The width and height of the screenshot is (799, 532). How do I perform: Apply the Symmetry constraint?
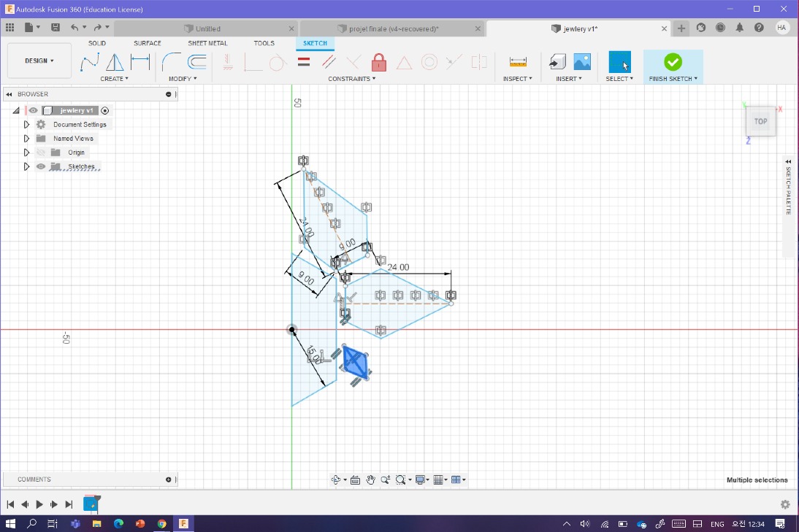pos(479,62)
